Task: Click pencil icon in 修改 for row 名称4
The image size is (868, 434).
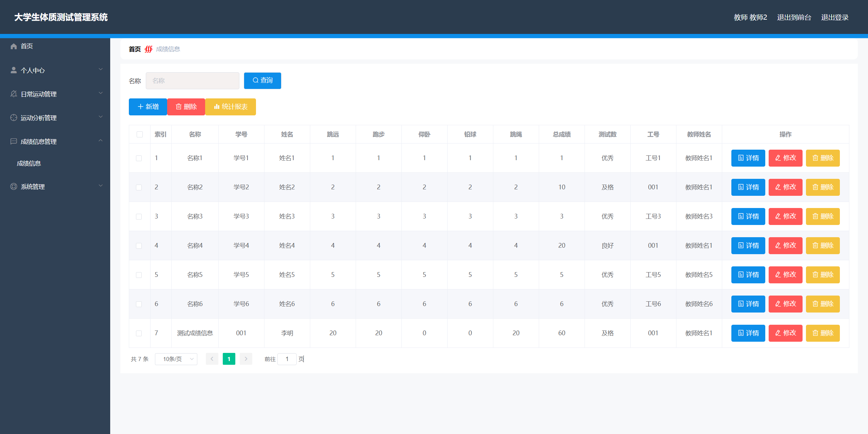Action: point(778,245)
